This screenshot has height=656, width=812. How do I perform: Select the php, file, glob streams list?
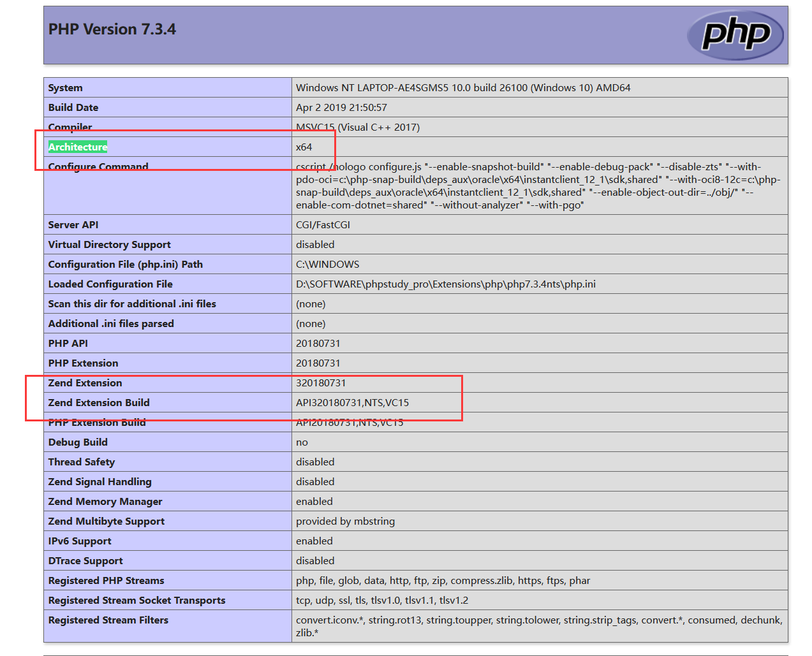coord(443,581)
